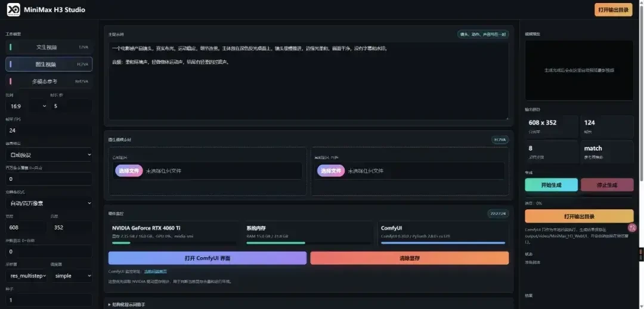
Task: Open the res_multistep sampler dropdown
Action: coord(27,276)
